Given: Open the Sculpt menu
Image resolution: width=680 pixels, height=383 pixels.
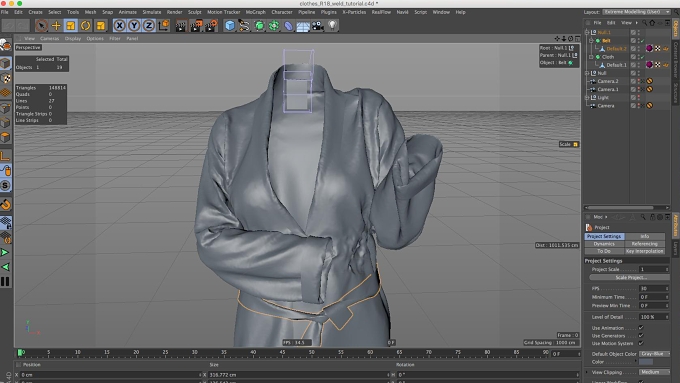Looking at the screenshot, I should tap(194, 12).
